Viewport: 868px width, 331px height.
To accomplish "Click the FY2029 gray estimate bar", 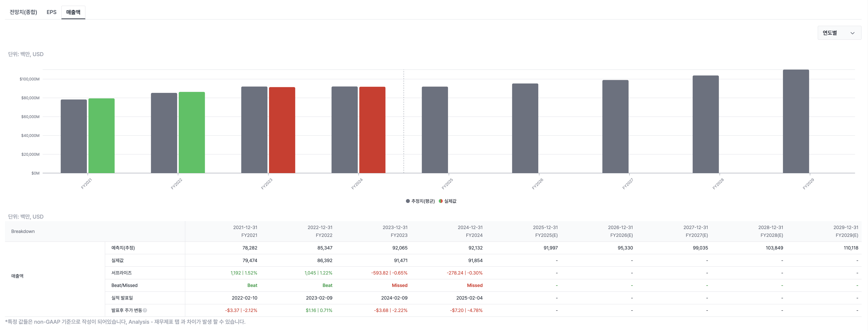I will pos(796,121).
